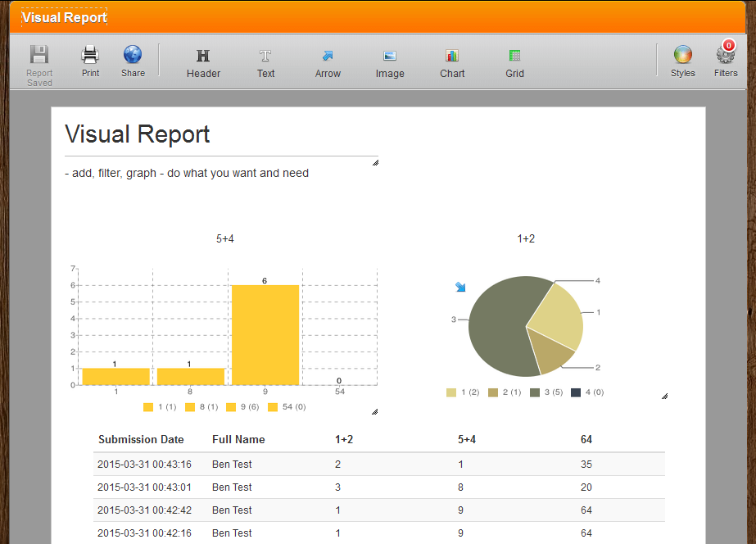Add a Chart from the toolbar
756x544 pixels.
452,57
